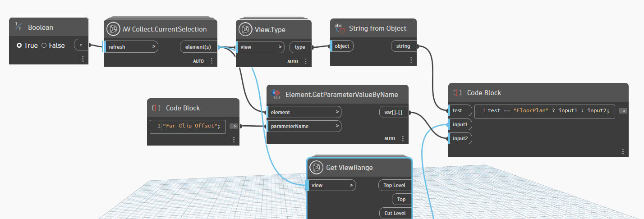Open Boolean node options menu

coord(83,59)
